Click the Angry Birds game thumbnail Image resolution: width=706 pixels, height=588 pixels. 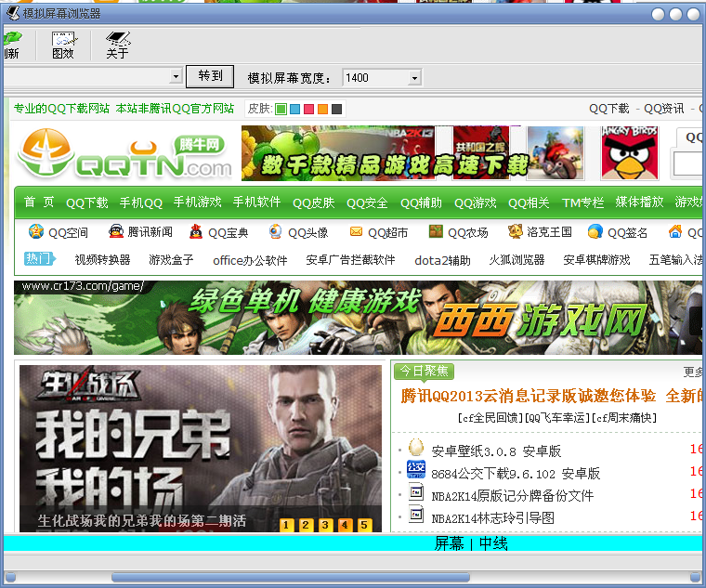pos(630,153)
